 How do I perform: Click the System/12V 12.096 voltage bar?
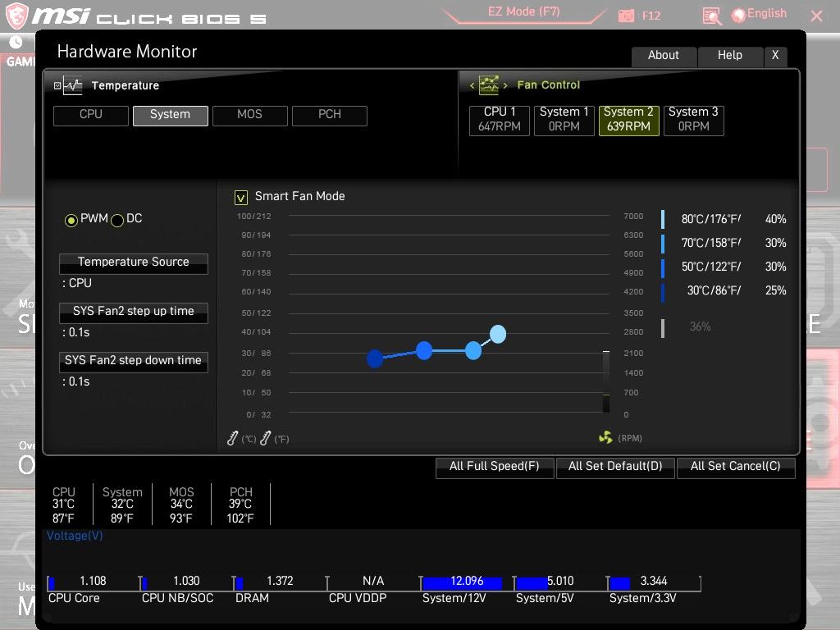coord(466,582)
